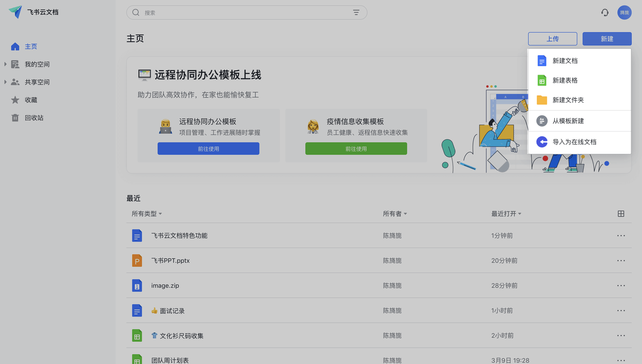The image size is (642, 364).
Task: Click the 飞书PPT.pptx file icon
Action: (x=137, y=261)
